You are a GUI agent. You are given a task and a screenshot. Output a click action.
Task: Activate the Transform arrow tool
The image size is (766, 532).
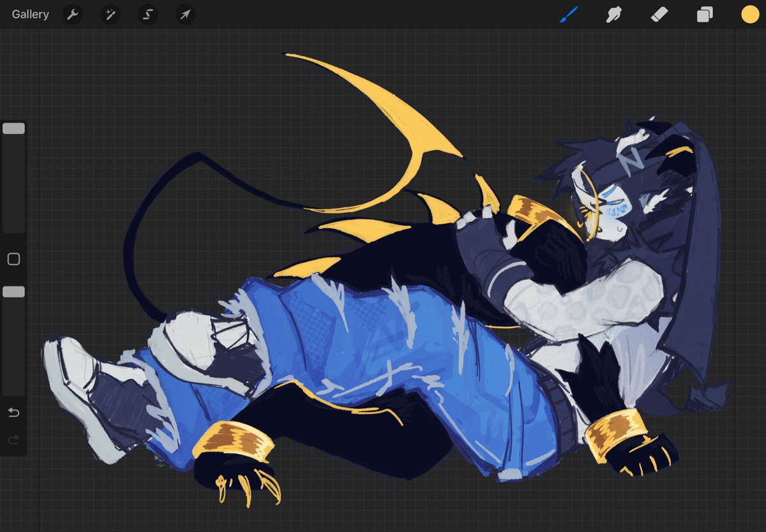pyautogui.click(x=185, y=14)
